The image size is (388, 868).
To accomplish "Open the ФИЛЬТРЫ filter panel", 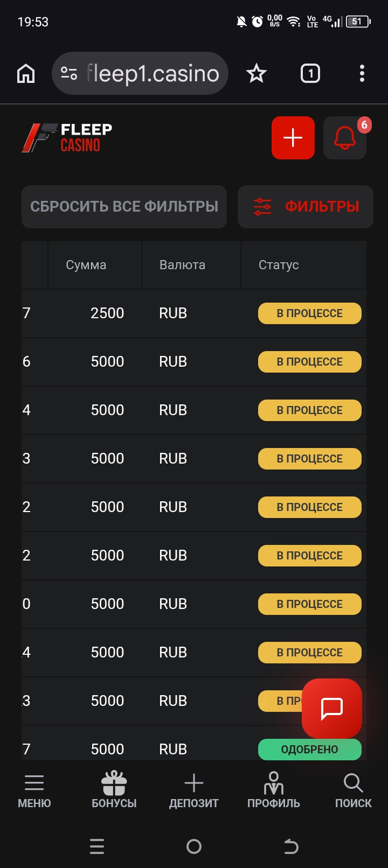I will pyautogui.click(x=306, y=207).
